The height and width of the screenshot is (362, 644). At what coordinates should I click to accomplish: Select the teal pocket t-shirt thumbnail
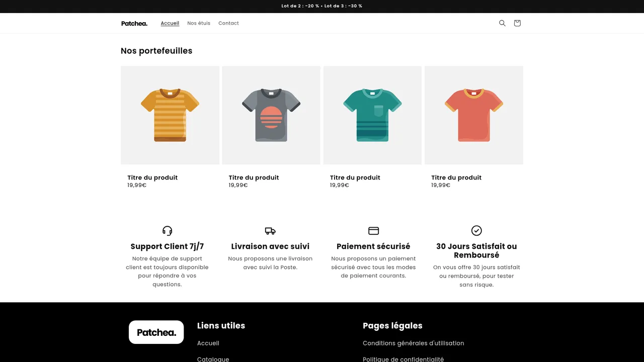click(372, 115)
